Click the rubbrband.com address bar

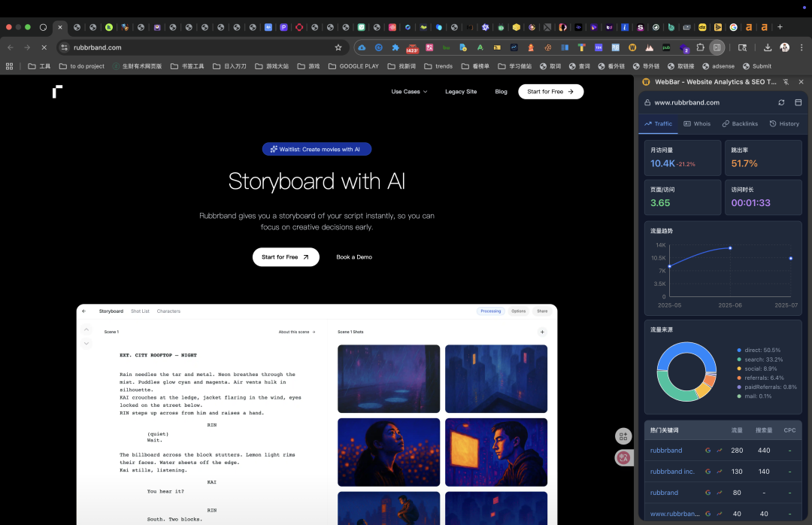pos(202,47)
